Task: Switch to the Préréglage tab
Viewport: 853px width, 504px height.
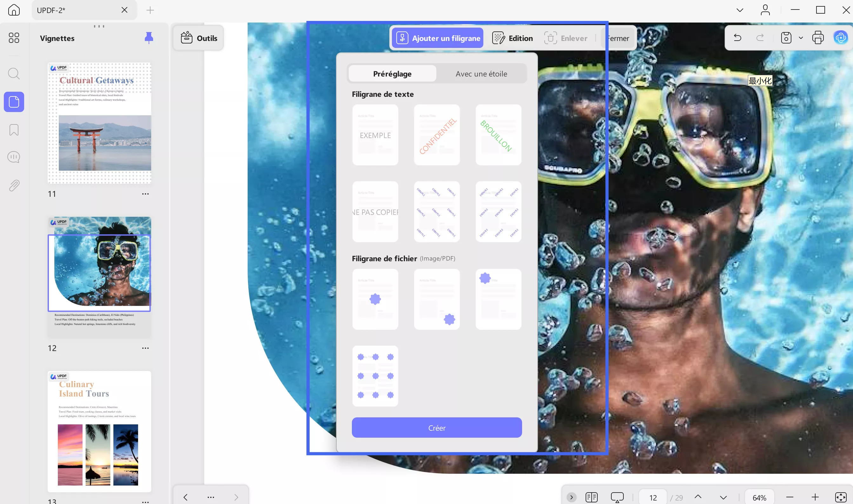Action: 393,74
